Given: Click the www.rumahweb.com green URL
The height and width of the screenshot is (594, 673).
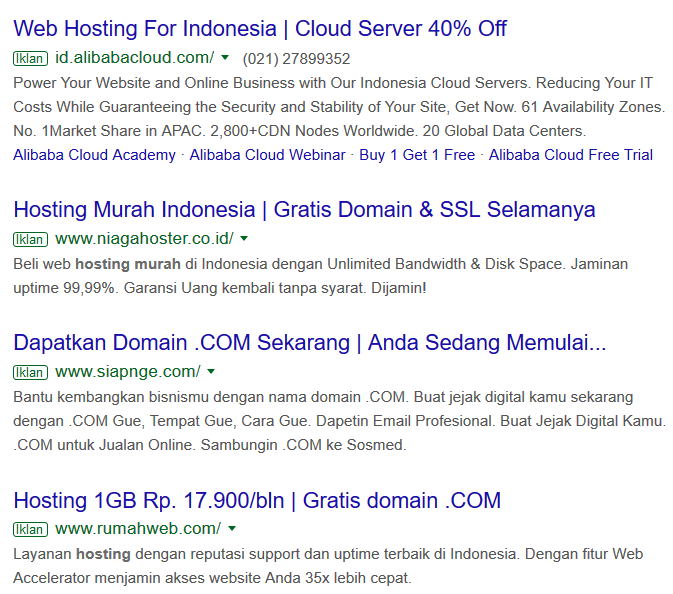Looking at the screenshot, I should [138, 529].
